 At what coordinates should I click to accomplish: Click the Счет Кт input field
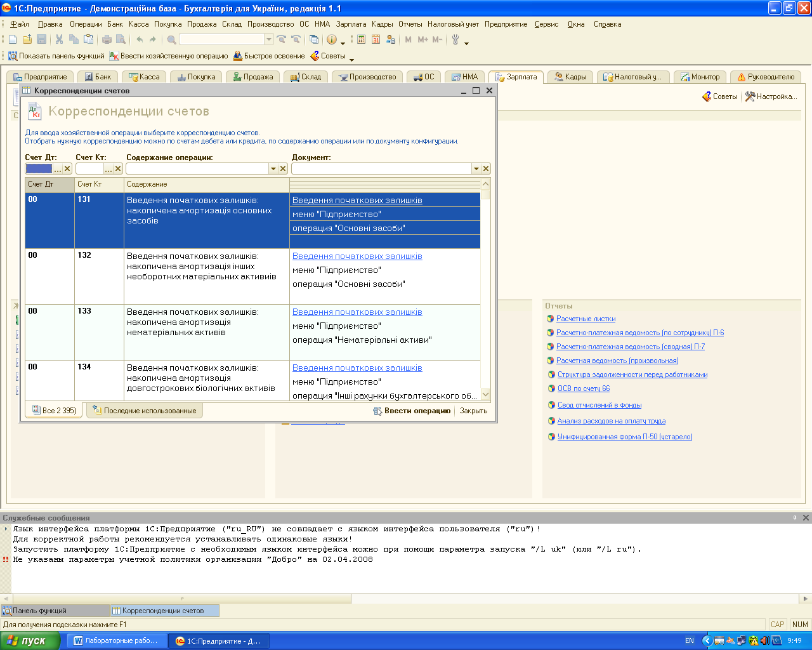[x=89, y=169]
